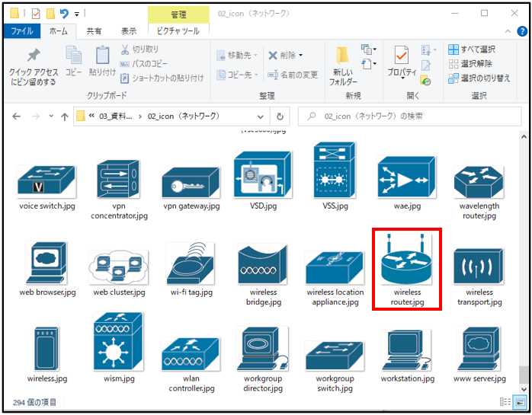The image size is (532, 415).
Task: Pin folder to Quick Access
Action: pos(34,66)
